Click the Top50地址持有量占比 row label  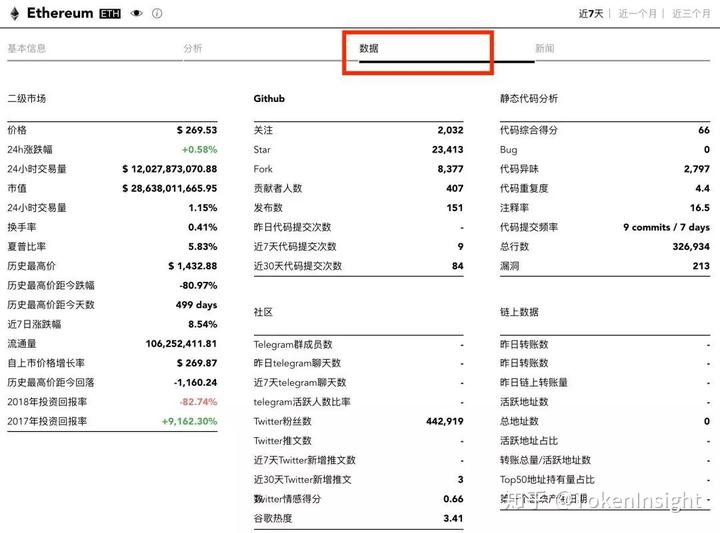coord(547,479)
